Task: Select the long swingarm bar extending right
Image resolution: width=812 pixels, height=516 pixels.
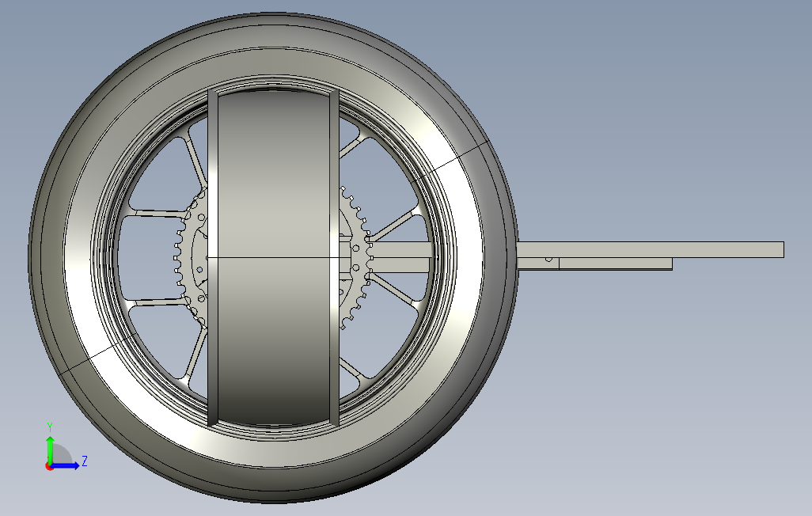Action: pyautogui.click(x=651, y=249)
